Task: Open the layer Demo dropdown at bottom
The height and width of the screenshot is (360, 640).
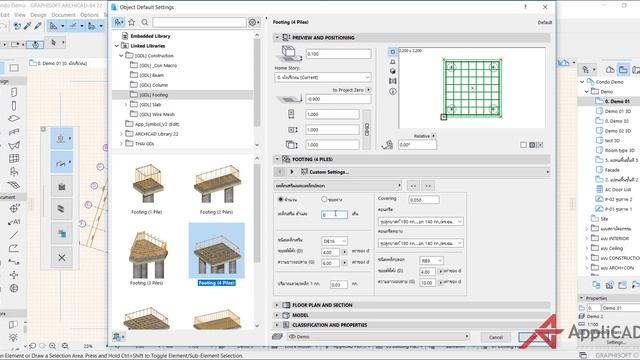Action: tap(378, 337)
